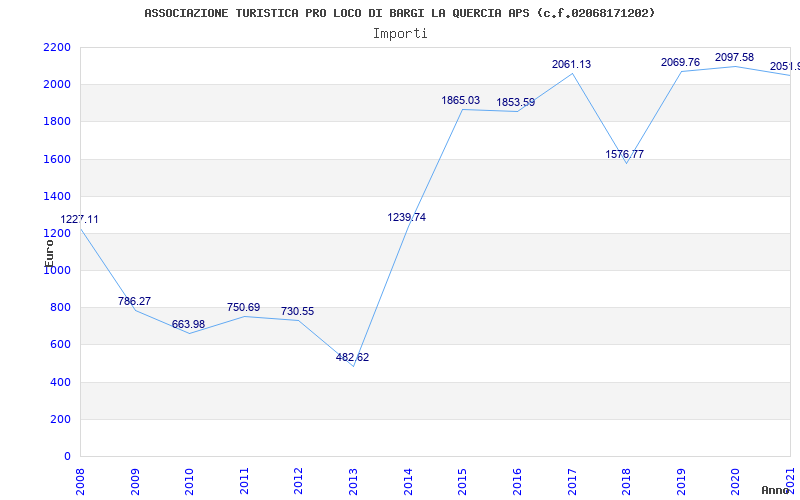Click the chart title with c.f.02068171202
The image size is (800, 500).
[399, 13]
